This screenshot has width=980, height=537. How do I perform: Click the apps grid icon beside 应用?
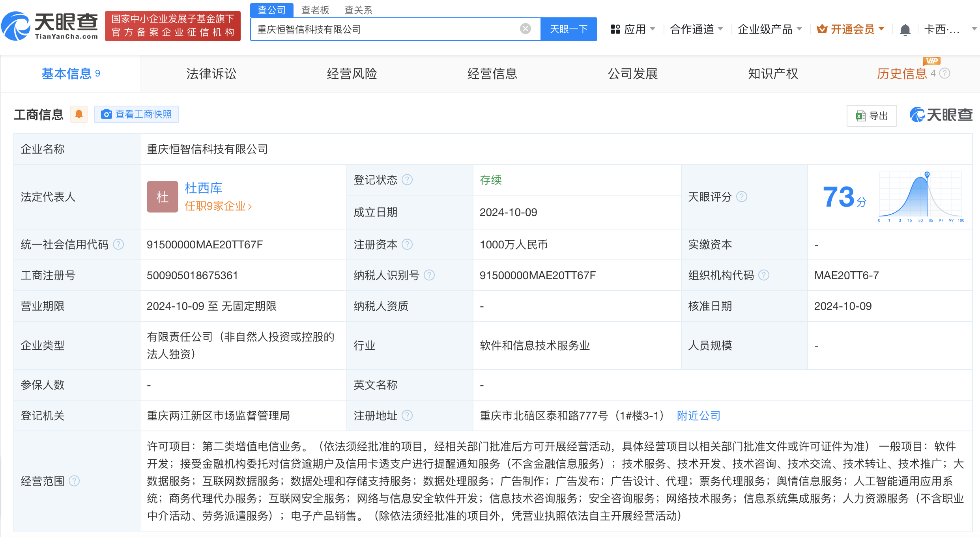[615, 29]
